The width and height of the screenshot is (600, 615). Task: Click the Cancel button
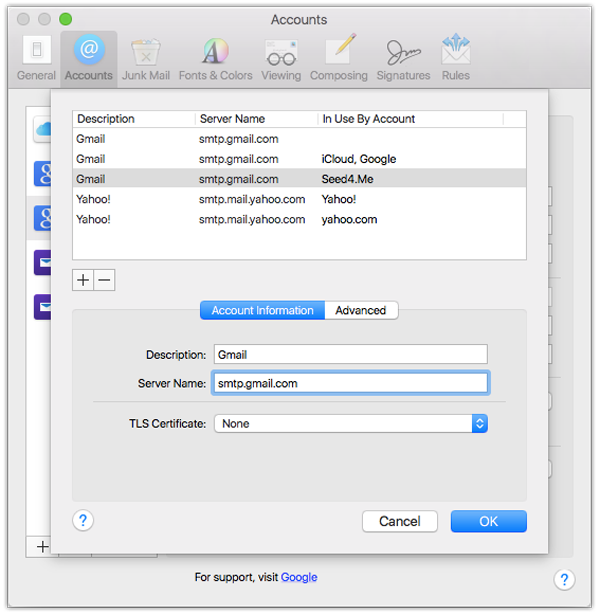400,521
